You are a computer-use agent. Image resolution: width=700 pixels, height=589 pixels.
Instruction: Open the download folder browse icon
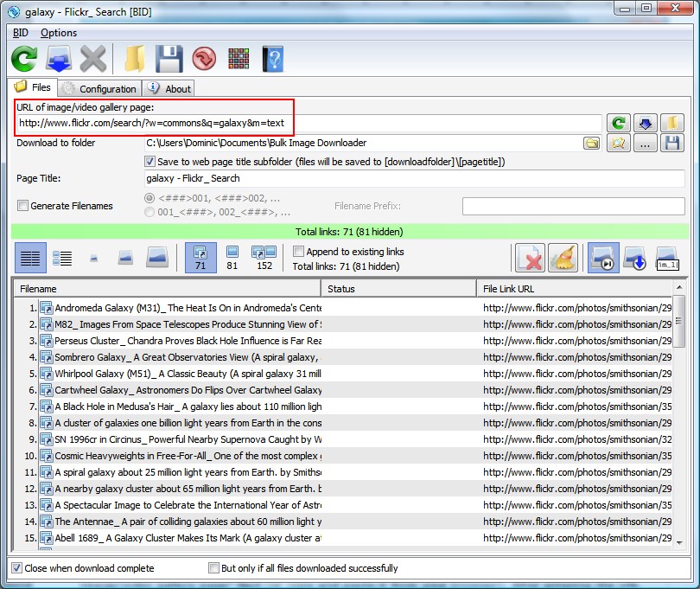(x=593, y=143)
